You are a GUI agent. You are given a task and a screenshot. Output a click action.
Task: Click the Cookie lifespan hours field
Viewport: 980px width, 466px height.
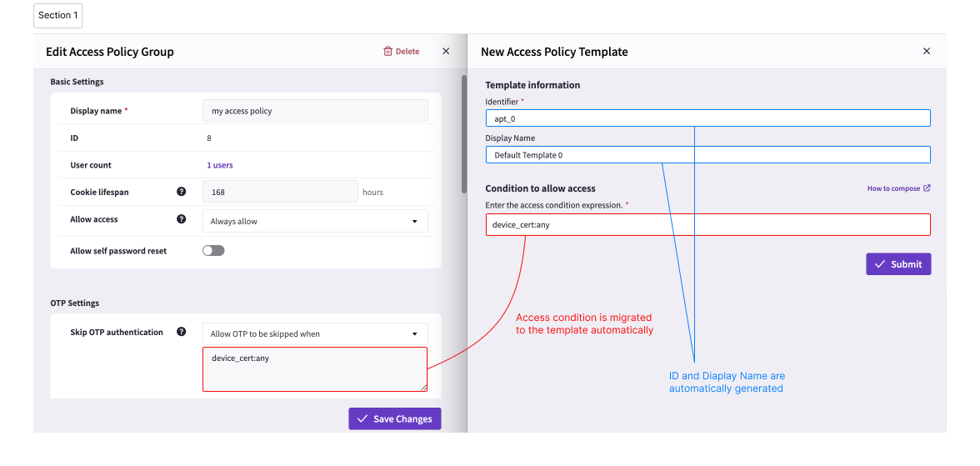pyautogui.click(x=280, y=192)
